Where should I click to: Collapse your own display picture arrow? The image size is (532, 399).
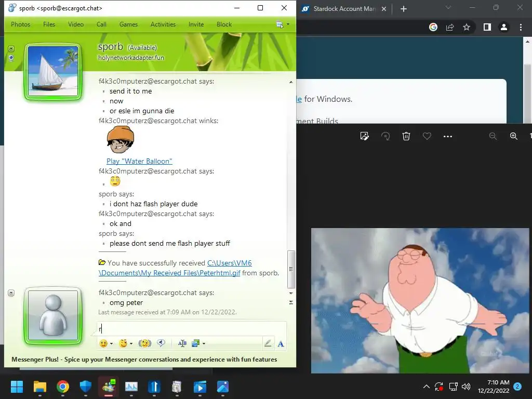[x=11, y=293]
